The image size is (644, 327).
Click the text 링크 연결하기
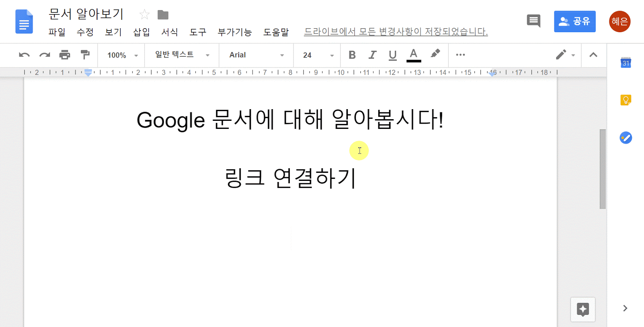(291, 178)
